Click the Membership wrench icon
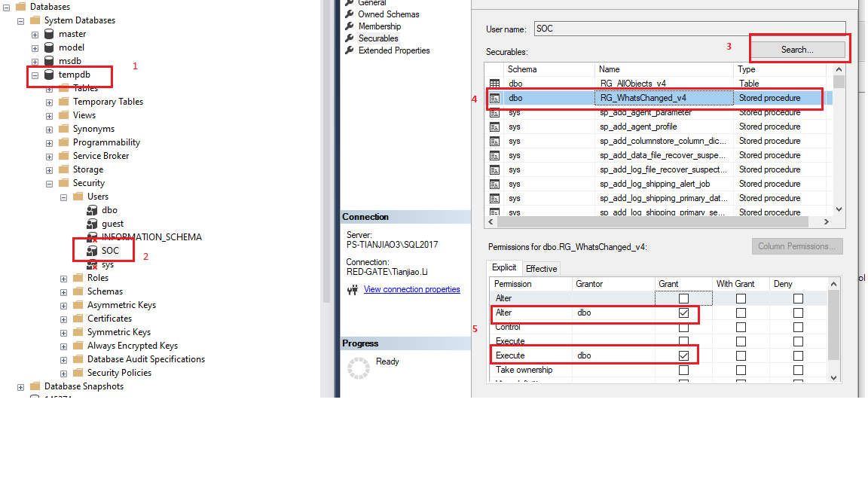 pos(350,26)
